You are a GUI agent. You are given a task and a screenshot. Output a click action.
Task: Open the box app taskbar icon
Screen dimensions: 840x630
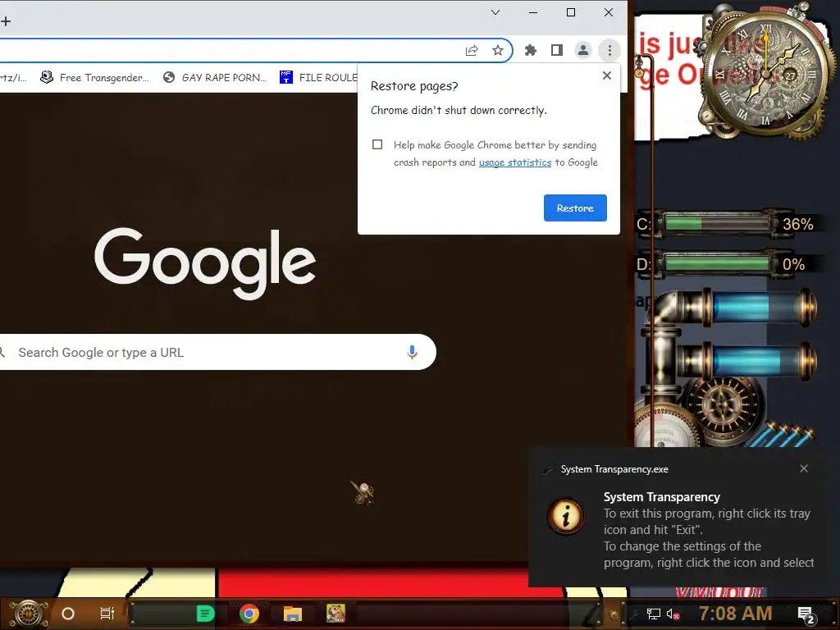pos(336,614)
